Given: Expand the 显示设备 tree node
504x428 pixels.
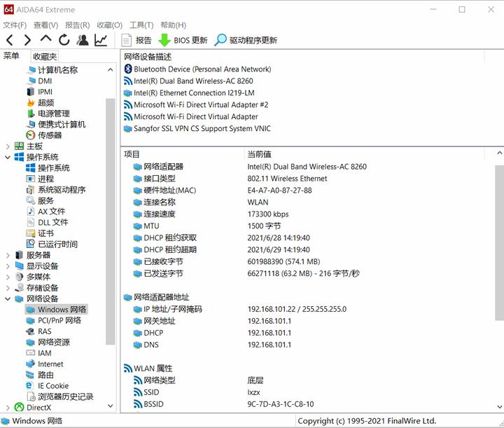Looking at the screenshot, I should click(8, 266).
